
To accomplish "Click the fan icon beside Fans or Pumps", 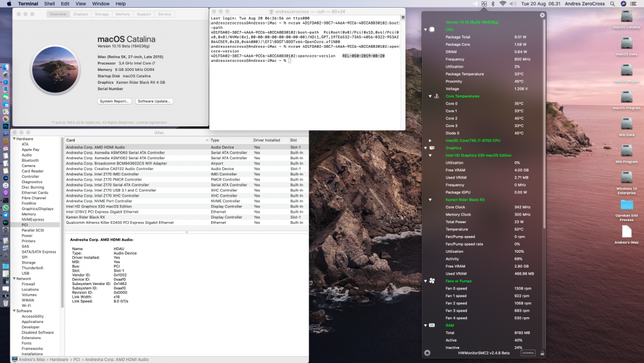I will (x=432, y=281).
